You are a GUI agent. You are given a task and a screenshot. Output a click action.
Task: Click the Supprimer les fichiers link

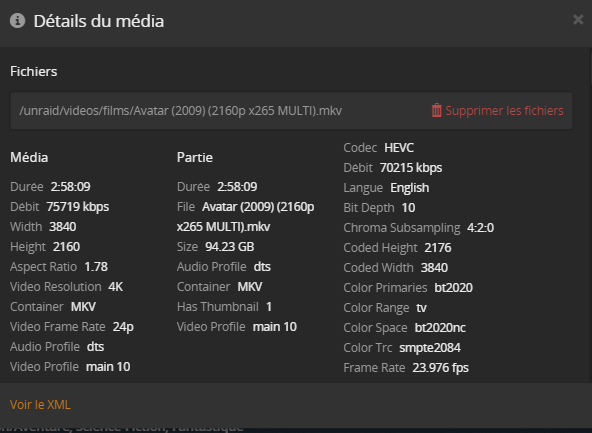pyautogui.click(x=504, y=111)
